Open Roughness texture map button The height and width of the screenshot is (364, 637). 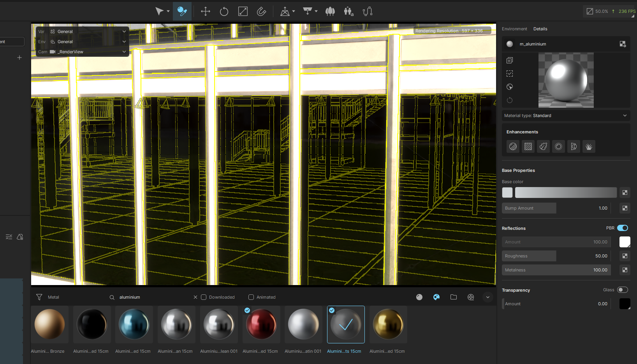[625, 256]
